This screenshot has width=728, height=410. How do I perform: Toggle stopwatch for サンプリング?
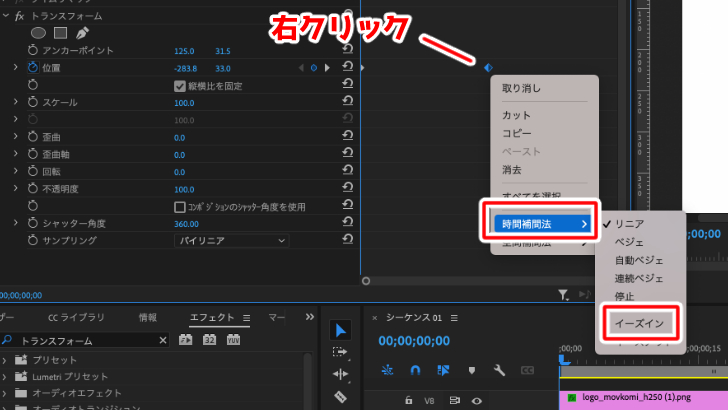(32, 240)
